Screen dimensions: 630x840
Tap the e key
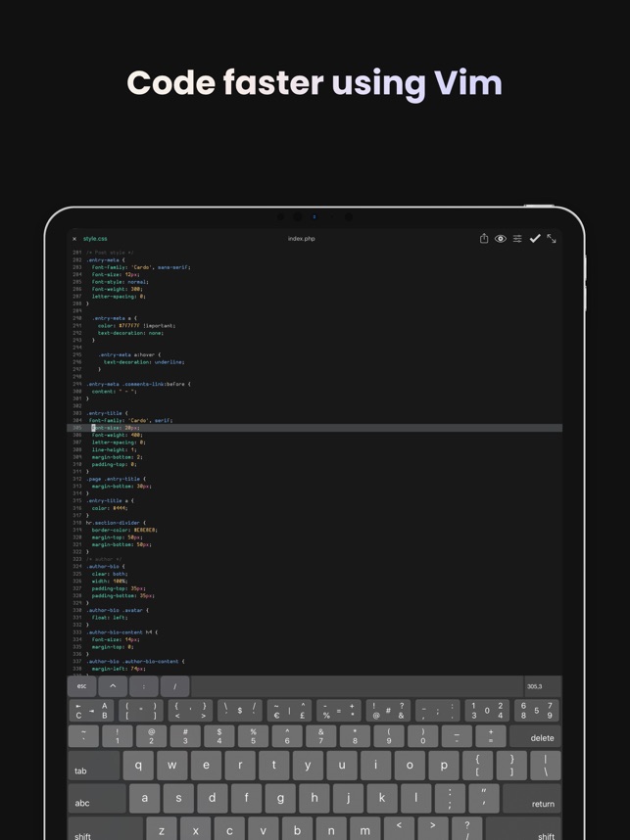pyautogui.click(x=206, y=765)
